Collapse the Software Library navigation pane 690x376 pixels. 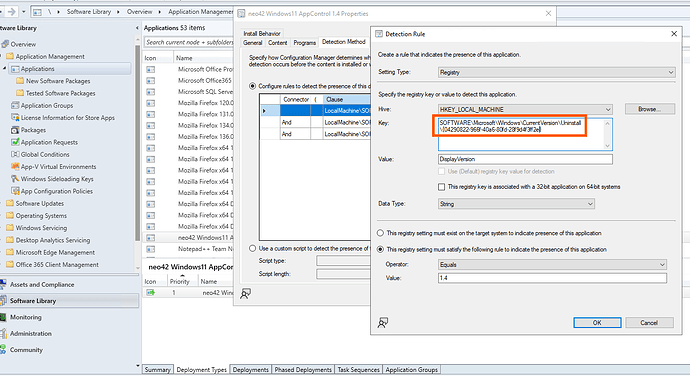(x=137, y=28)
